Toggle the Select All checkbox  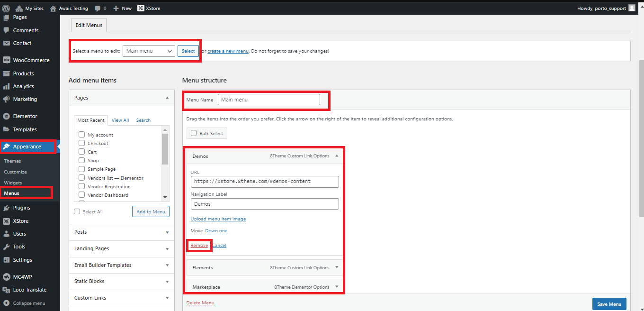77,211
